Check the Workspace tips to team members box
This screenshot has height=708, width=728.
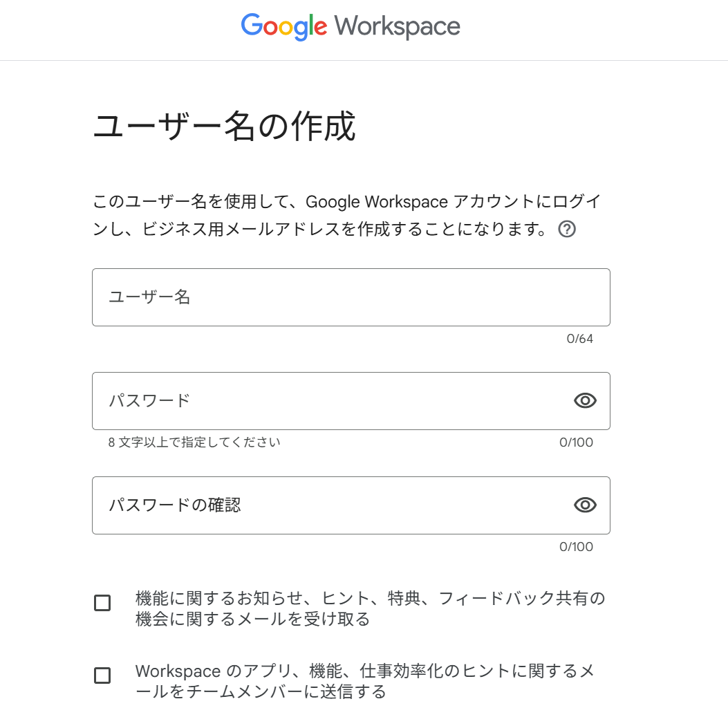[102, 676]
